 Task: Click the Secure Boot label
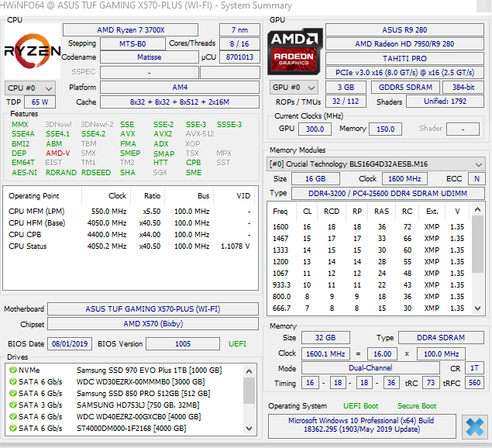coord(417,406)
